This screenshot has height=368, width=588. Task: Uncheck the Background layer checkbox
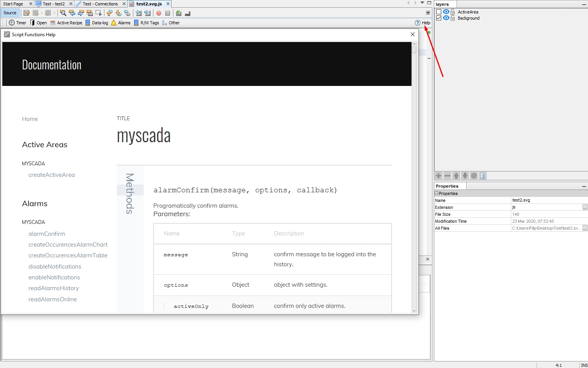coord(438,18)
